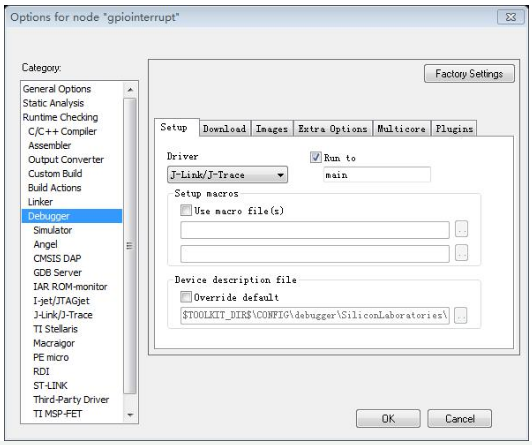Select Linker category
Image resolution: width=532 pixels, height=445 pixels.
pos(40,202)
